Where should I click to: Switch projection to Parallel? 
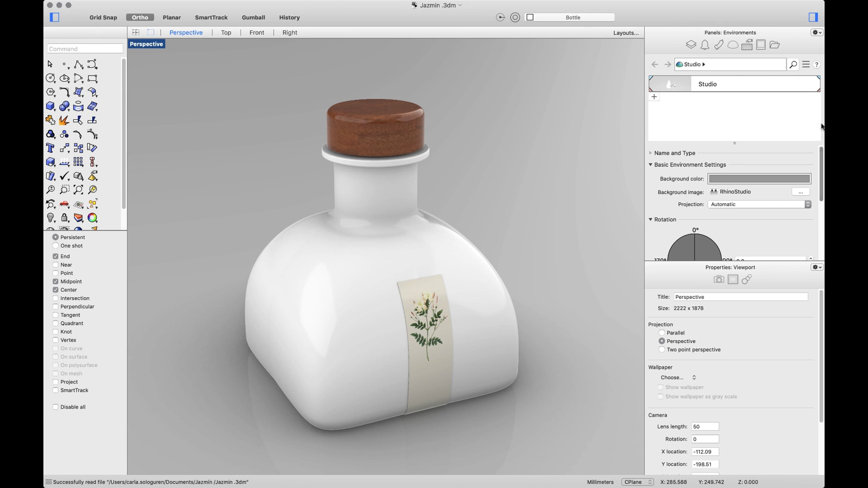click(662, 333)
